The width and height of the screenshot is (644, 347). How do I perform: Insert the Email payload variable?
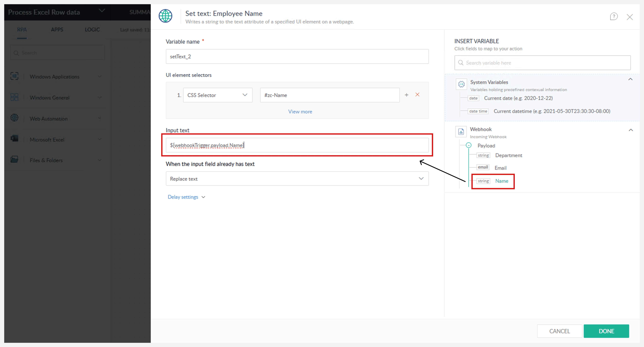tap(500, 168)
